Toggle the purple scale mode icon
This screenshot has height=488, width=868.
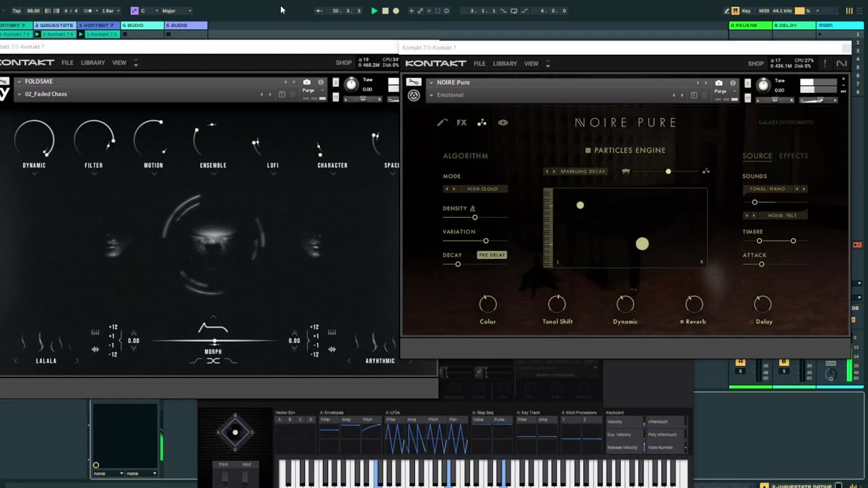tap(134, 11)
